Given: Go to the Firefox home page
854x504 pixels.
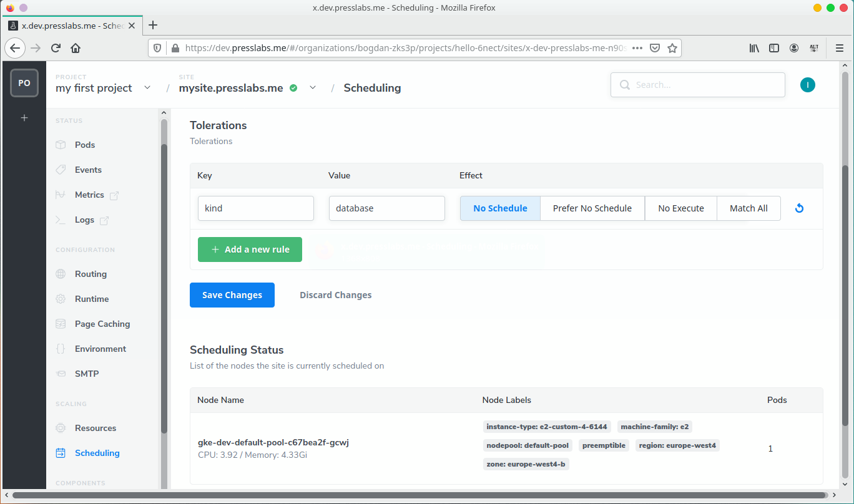Looking at the screenshot, I should click(x=76, y=48).
